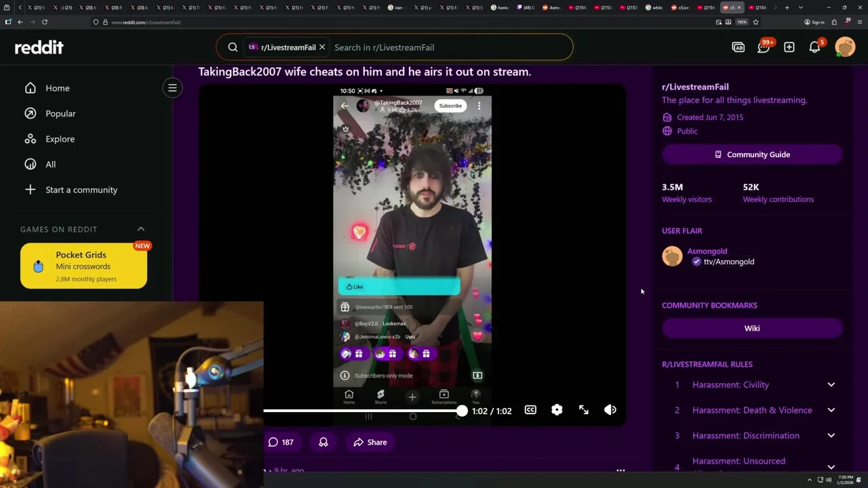868x488 pixels.
Task: Open the post title about TakingBack2007
Action: click(364, 72)
